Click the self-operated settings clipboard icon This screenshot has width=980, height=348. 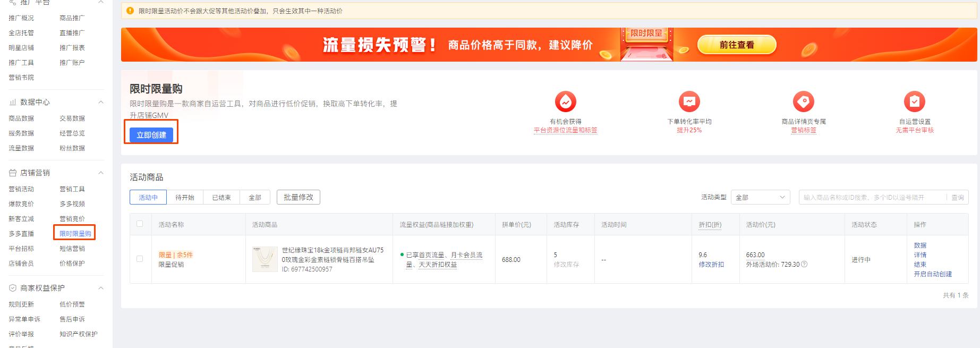(914, 101)
